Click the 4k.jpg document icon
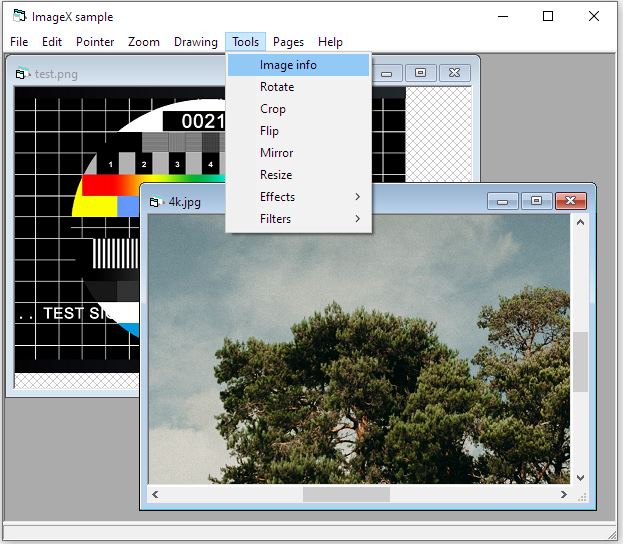Image resolution: width=623 pixels, height=544 pixels. (156, 202)
